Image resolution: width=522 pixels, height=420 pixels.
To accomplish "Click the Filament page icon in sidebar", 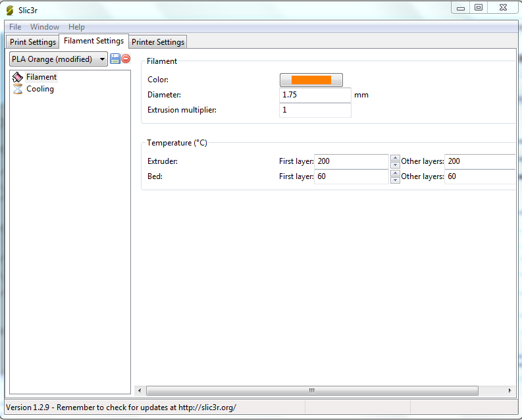I will point(18,77).
